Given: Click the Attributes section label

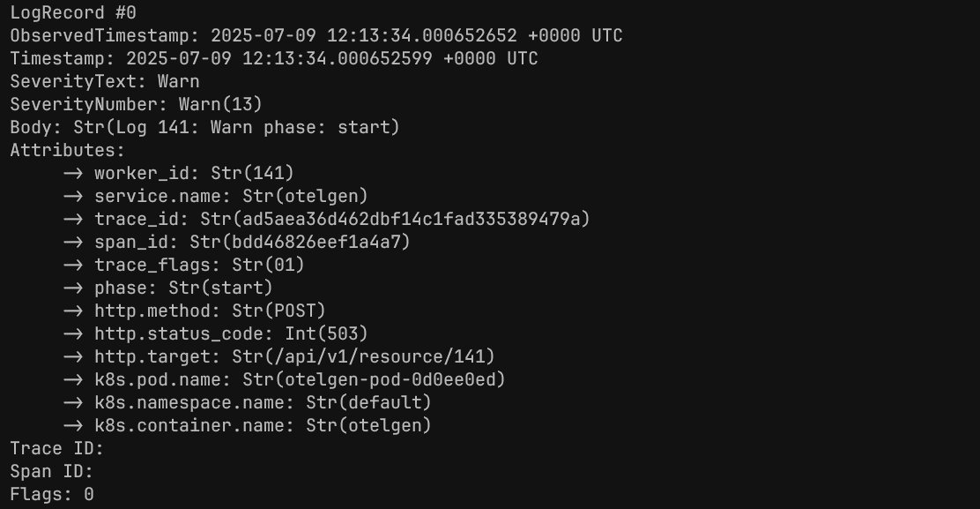Looking at the screenshot, I should click(68, 151).
